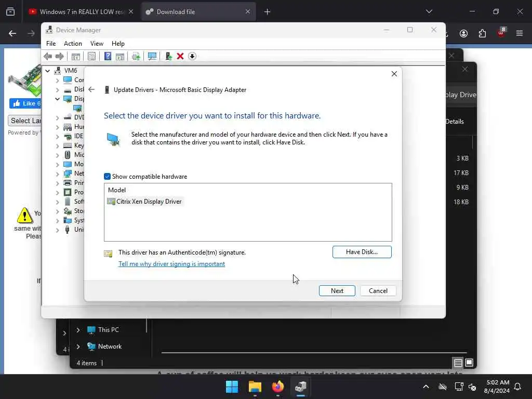Click the Details text in background window
The width and height of the screenshot is (532, 399).
pos(454,122)
